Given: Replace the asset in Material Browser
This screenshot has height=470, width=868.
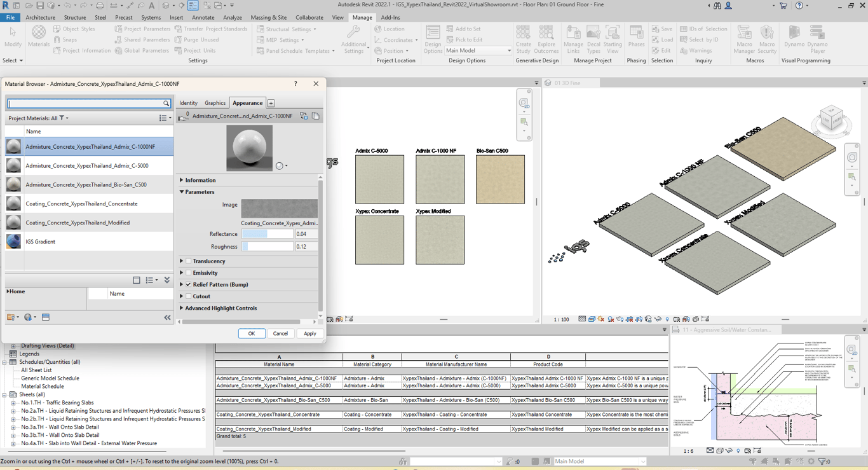Looking at the screenshot, I should 304,116.
